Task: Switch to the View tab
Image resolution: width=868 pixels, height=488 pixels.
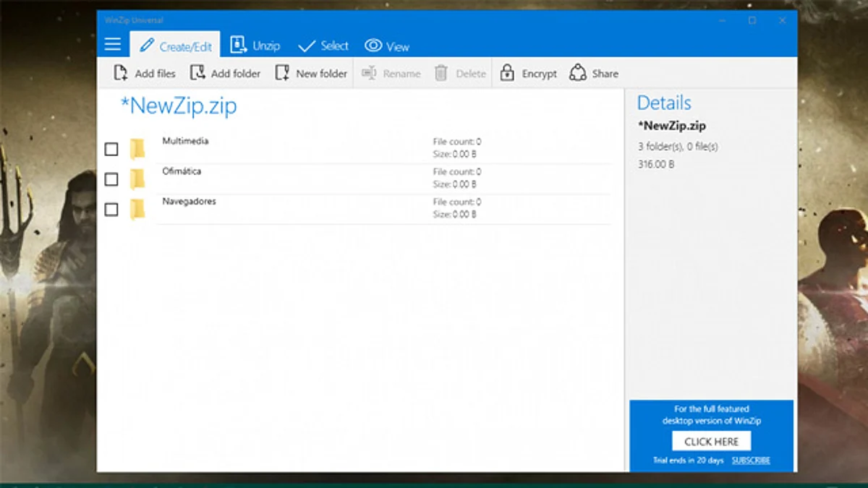Action: 387,46
